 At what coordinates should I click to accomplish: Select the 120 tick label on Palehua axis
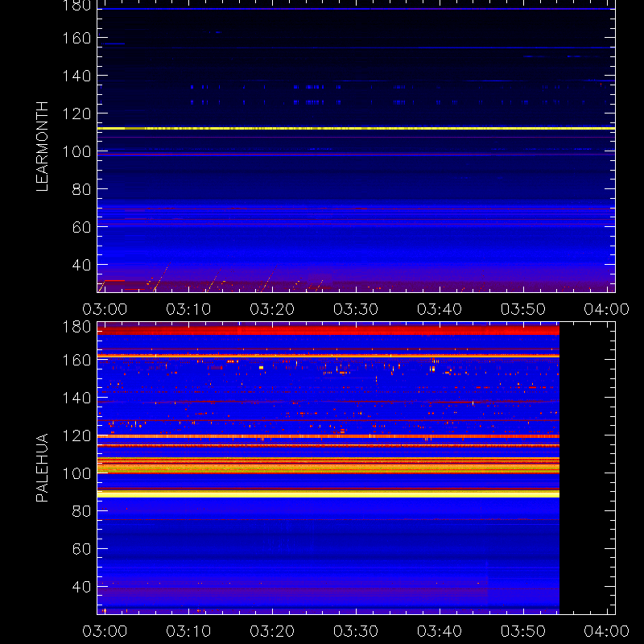[x=76, y=436]
